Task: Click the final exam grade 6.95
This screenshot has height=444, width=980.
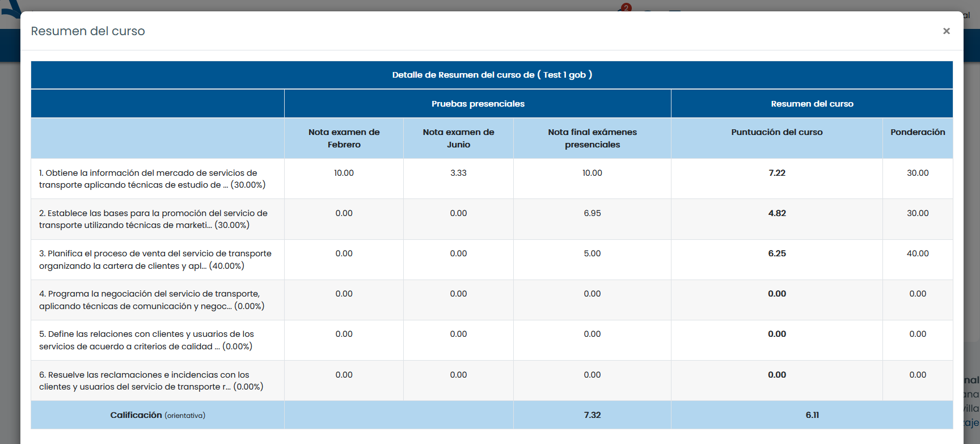Action: (592, 213)
